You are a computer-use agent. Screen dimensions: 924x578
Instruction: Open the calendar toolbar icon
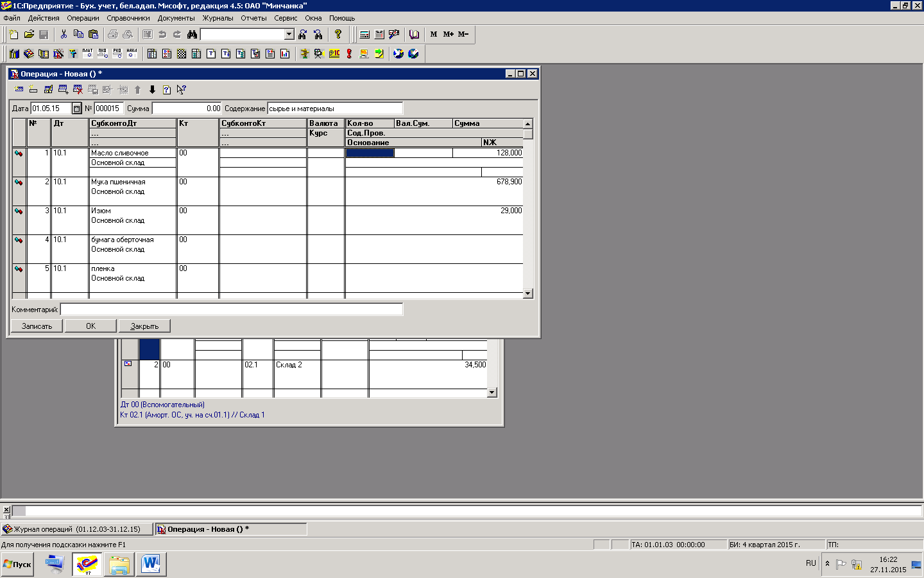pos(379,34)
